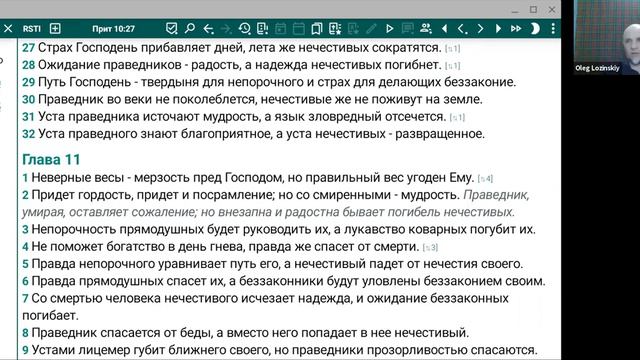Open the three-dot overflow menu
Image resolution: width=640 pixels, height=360 pixels.
pos(553,29)
